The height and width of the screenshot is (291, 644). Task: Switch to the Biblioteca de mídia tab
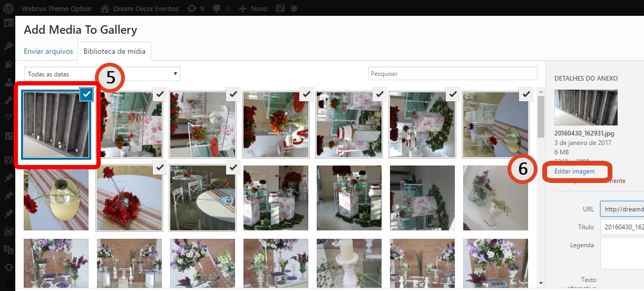tap(114, 51)
